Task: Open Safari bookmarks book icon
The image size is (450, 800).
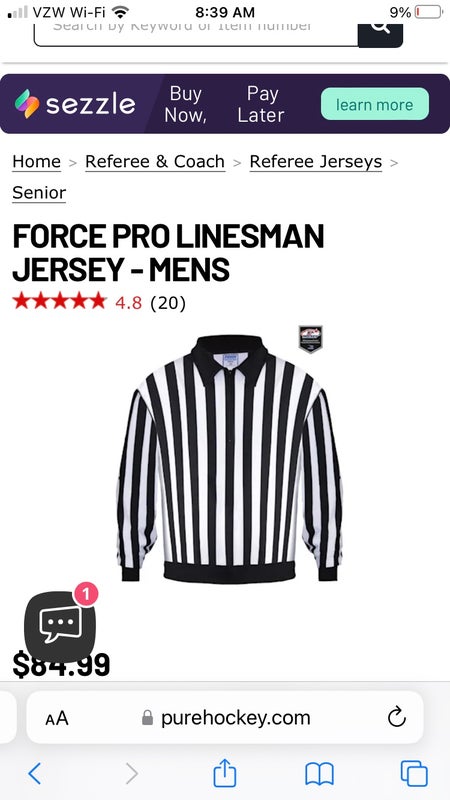Action: coord(319,774)
